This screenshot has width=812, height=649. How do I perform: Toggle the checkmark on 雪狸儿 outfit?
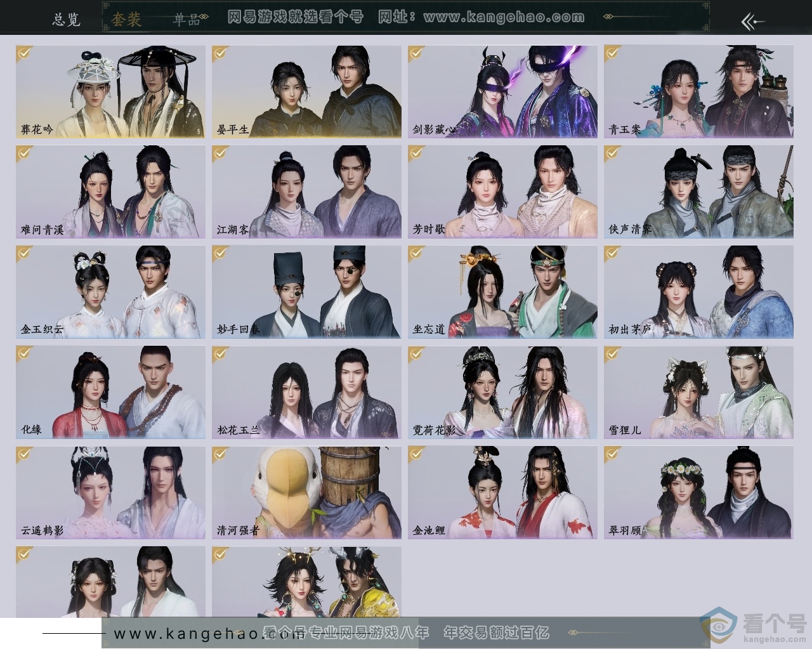613,355
